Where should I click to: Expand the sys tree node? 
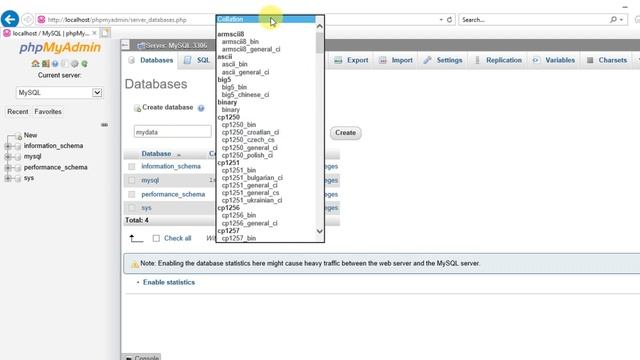[7, 178]
